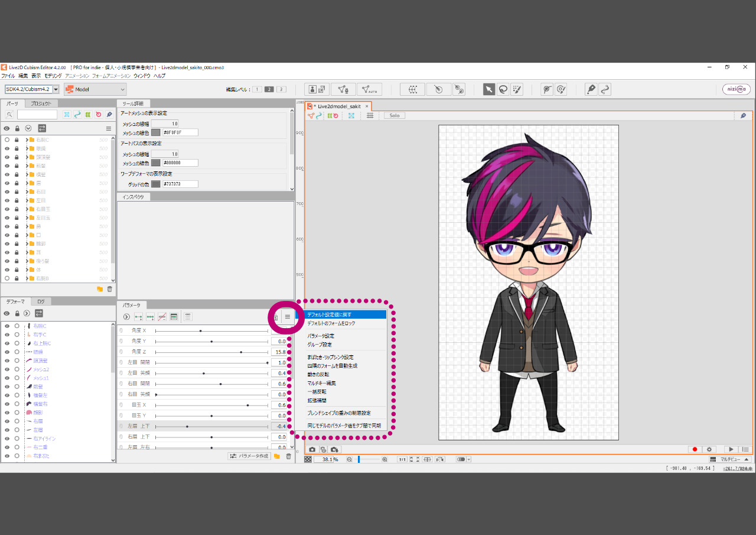Click the Solo button
Screen dimensions: 756x535
point(395,115)
